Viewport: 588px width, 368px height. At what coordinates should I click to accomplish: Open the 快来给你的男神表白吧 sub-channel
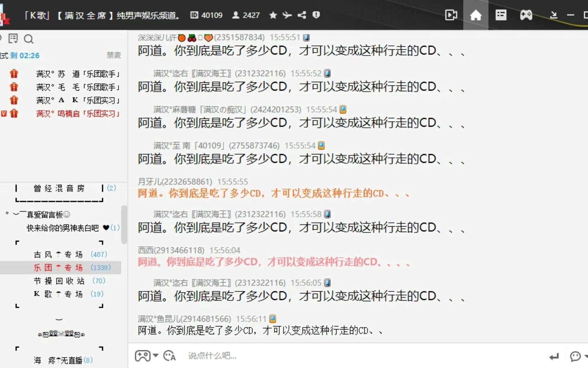click(x=63, y=228)
